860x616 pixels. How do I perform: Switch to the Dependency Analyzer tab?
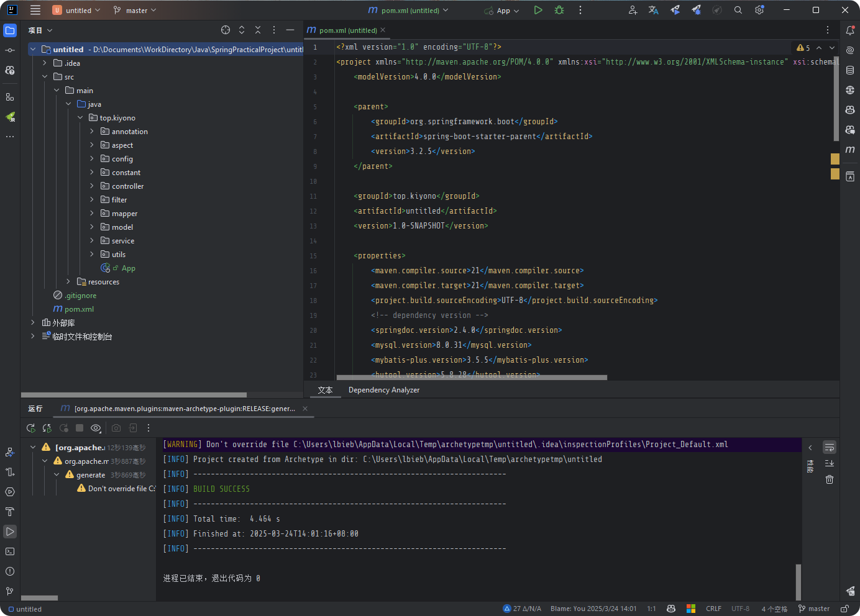[x=384, y=390]
